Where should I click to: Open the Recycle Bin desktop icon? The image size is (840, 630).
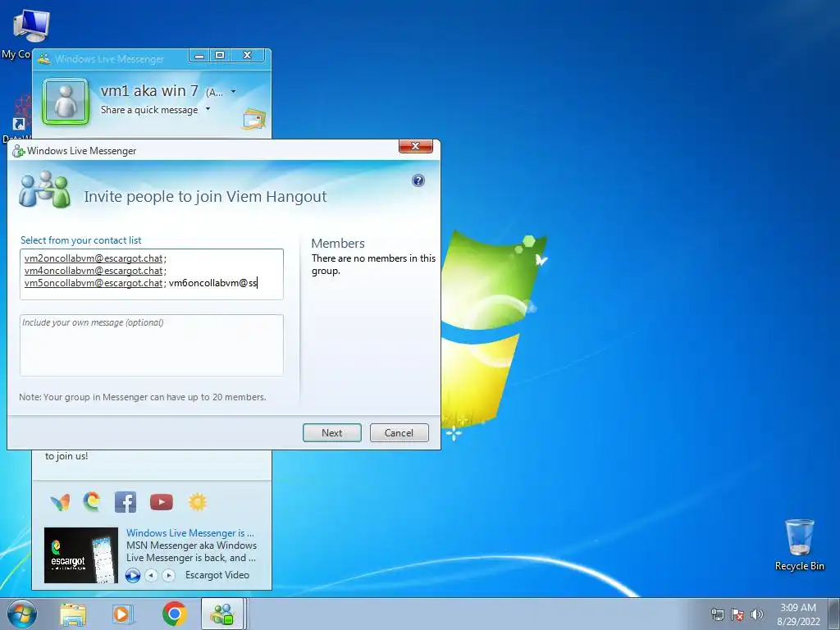(799, 545)
